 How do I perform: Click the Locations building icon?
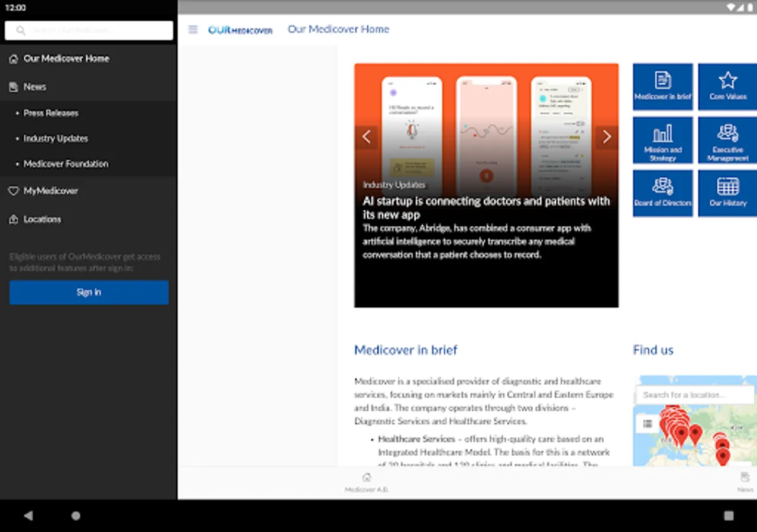[14, 219]
